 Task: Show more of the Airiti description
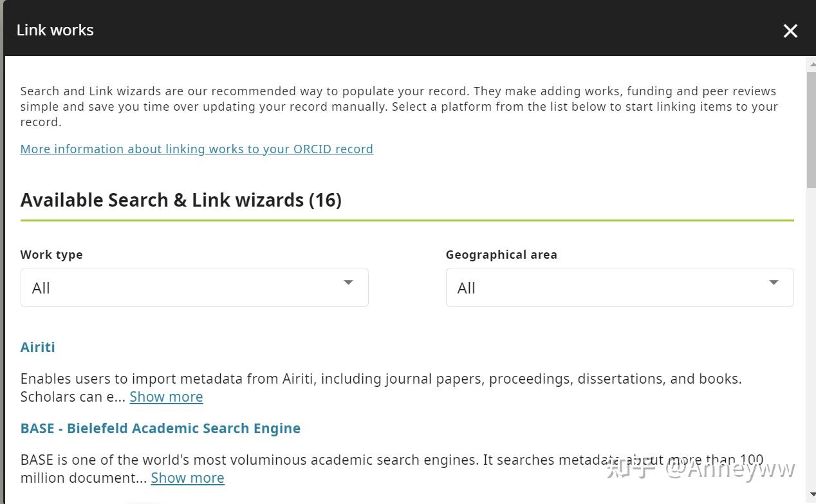click(x=166, y=397)
